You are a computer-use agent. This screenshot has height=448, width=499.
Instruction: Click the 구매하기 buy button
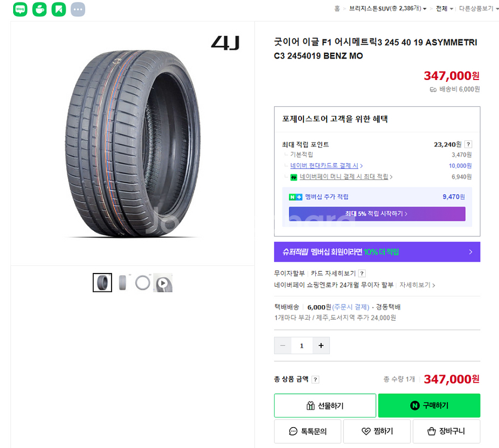429,406
